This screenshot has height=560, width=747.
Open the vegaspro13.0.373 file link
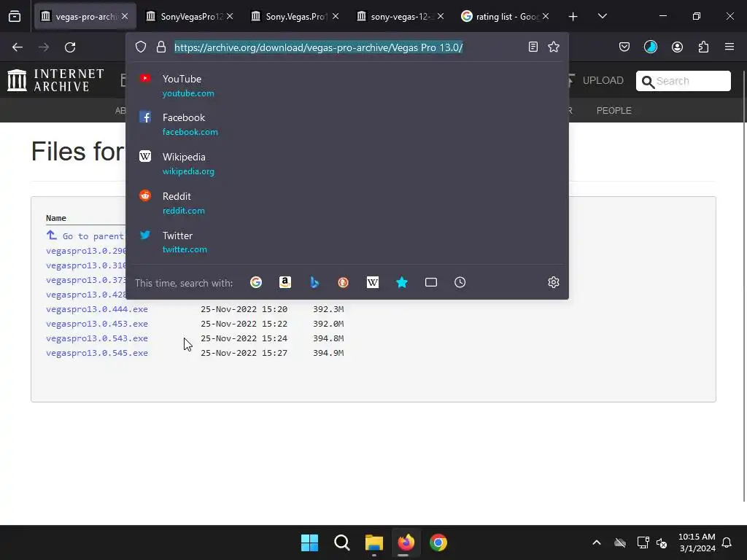tap(86, 280)
